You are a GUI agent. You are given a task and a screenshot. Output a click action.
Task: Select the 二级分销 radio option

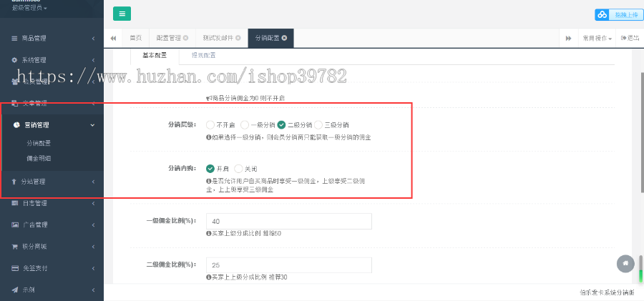point(281,125)
